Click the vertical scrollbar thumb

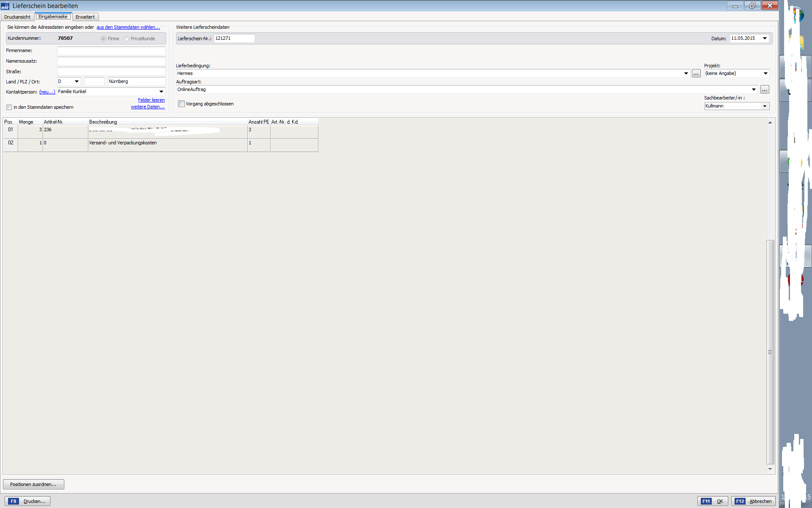click(770, 352)
